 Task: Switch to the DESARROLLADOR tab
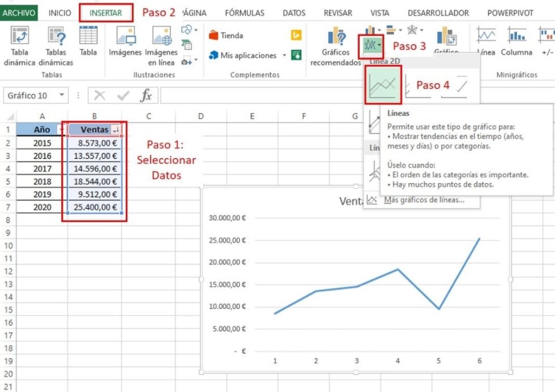pos(438,13)
